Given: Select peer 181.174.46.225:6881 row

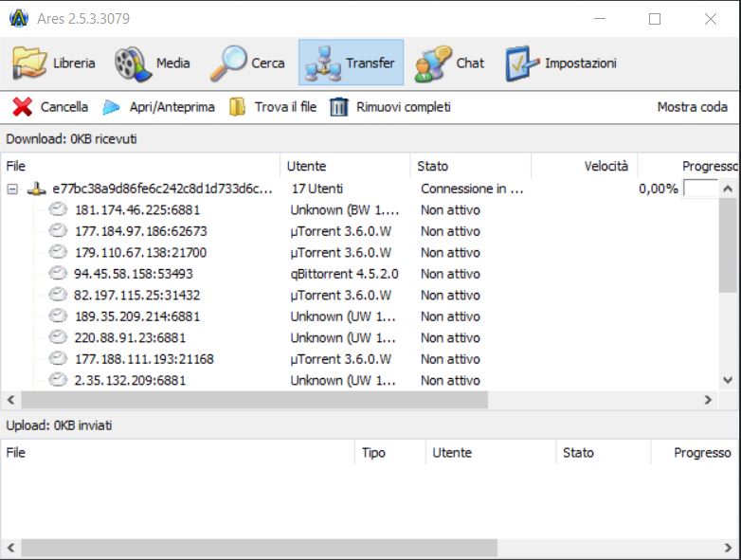Looking at the screenshot, I should (136, 209).
